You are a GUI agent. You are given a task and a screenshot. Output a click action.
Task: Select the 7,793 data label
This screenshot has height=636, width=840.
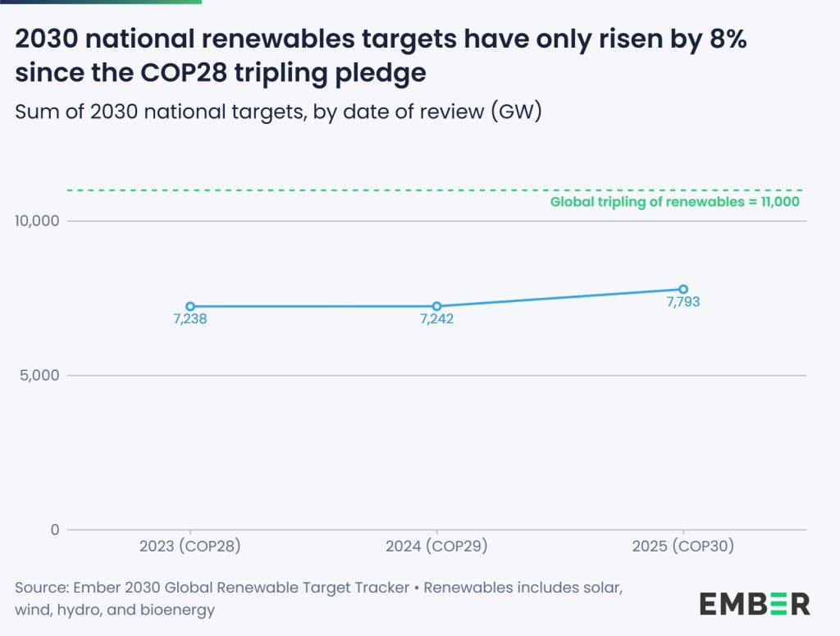[x=682, y=302]
